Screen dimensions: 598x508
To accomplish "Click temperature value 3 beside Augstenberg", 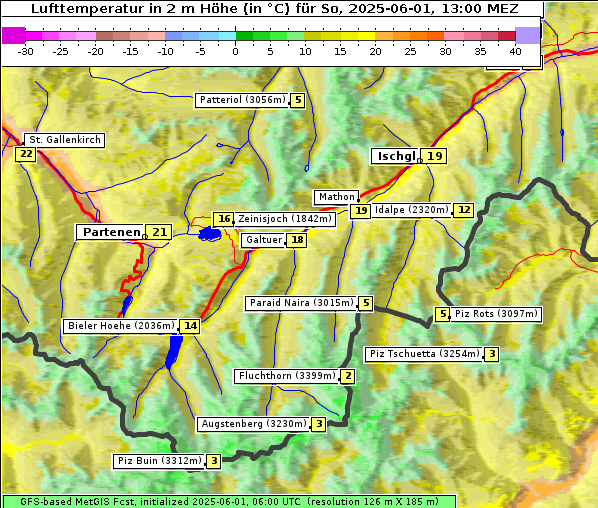I will coord(319,424).
